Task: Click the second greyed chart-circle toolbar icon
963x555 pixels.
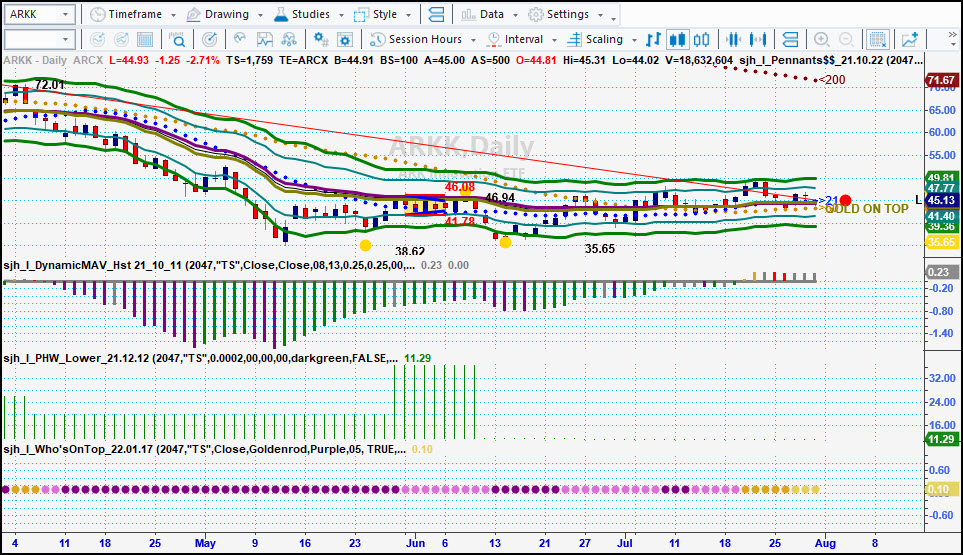Action: click(x=121, y=40)
